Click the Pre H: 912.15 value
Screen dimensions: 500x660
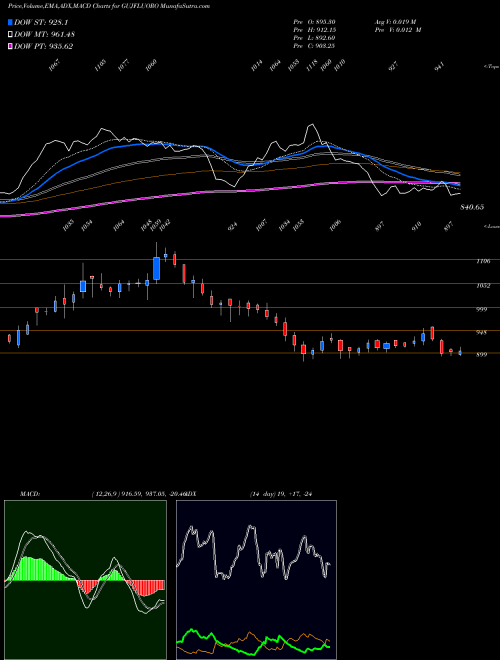click(314, 30)
